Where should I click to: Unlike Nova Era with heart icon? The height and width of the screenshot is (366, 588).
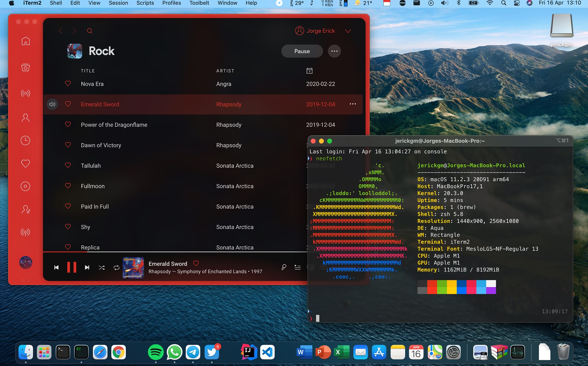68,84
